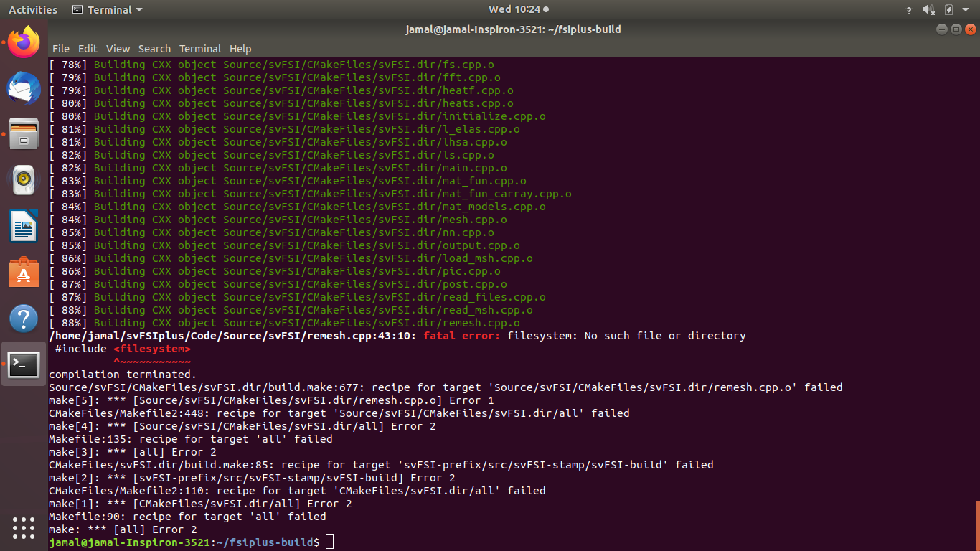Open the Files manager dock icon

(x=24, y=134)
